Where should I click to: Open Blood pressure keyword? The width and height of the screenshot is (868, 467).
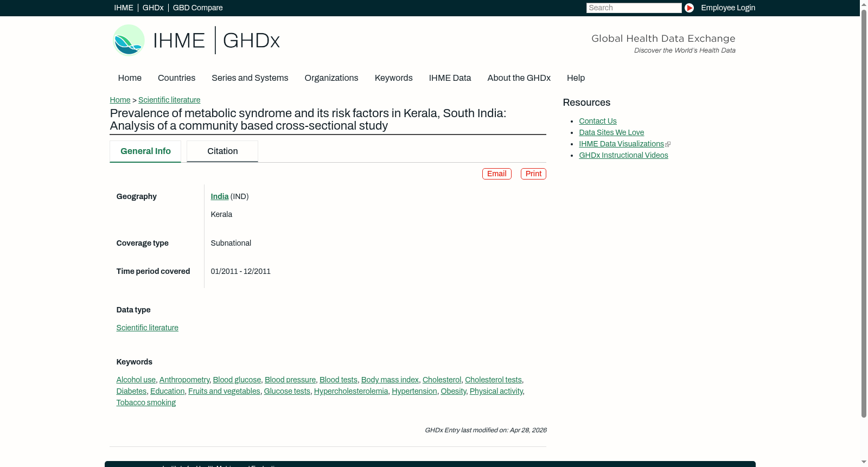click(290, 380)
